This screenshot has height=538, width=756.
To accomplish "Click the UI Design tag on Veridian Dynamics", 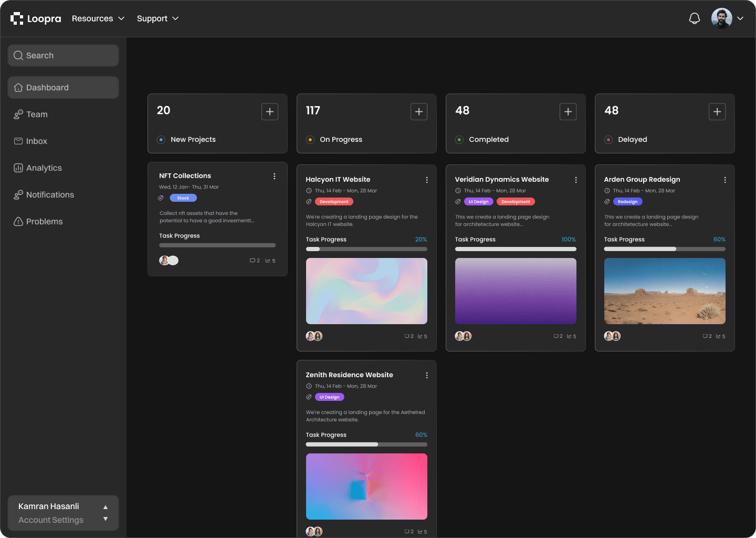I will click(x=478, y=202).
